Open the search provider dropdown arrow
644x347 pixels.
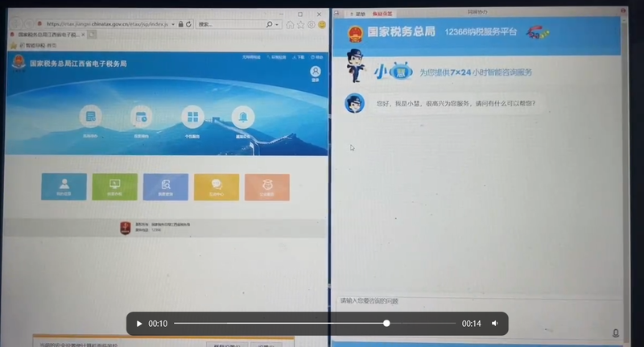click(277, 25)
